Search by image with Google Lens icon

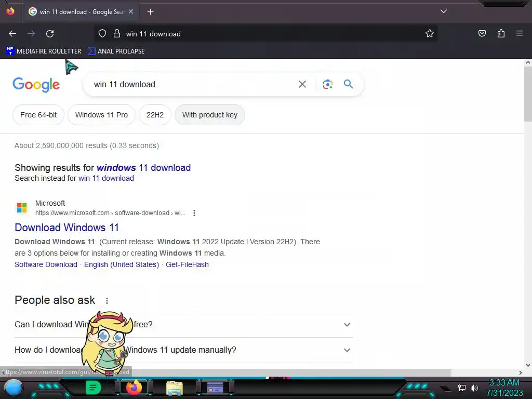tap(327, 84)
